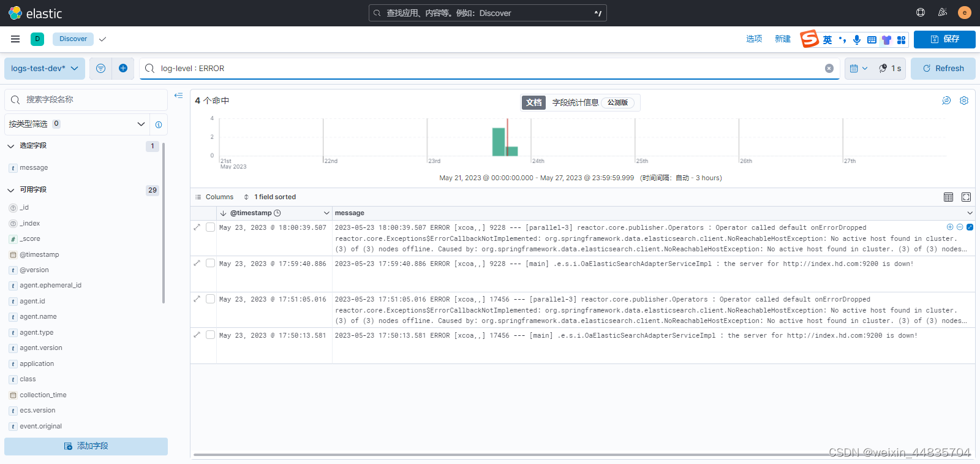
Task: Open the Discover breadcrumb chevron menu
Action: 102,39
